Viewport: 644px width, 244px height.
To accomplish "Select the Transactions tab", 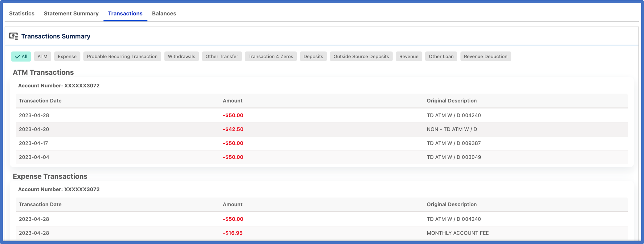I will click(125, 14).
